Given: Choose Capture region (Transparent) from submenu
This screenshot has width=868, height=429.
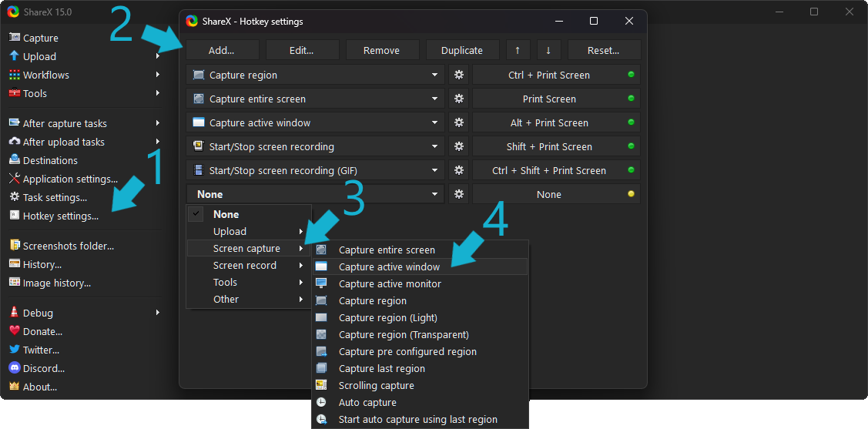Looking at the screenshot, I should (x=421, y=334).
